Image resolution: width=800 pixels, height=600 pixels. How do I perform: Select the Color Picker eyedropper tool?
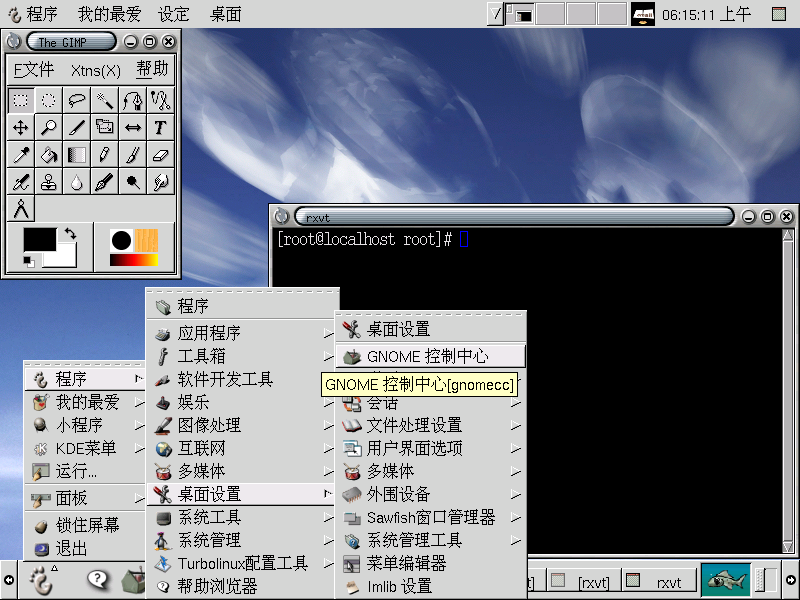click(20, 155)
